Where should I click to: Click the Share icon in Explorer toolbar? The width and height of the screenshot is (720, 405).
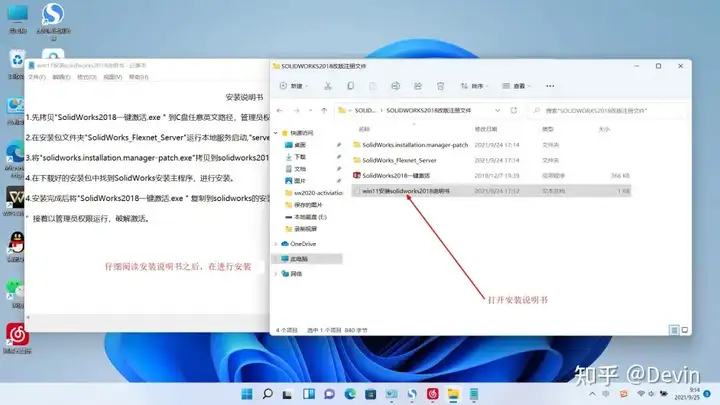pyautogui.click(x=418, y=86)
